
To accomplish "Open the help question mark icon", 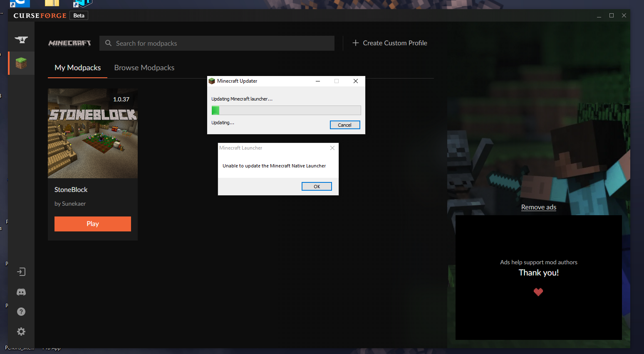I will click(21, 312).
